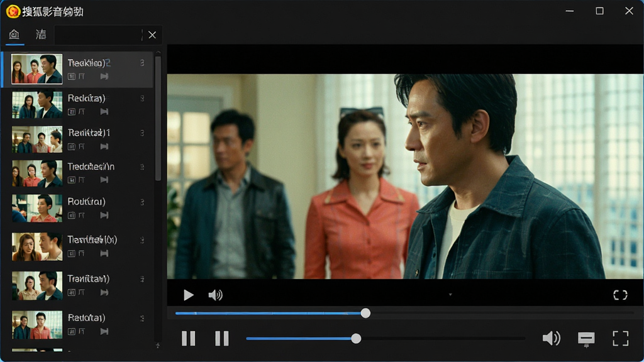Click the second pause button in bottom bar
644x362 pixels.
(222, 339)
